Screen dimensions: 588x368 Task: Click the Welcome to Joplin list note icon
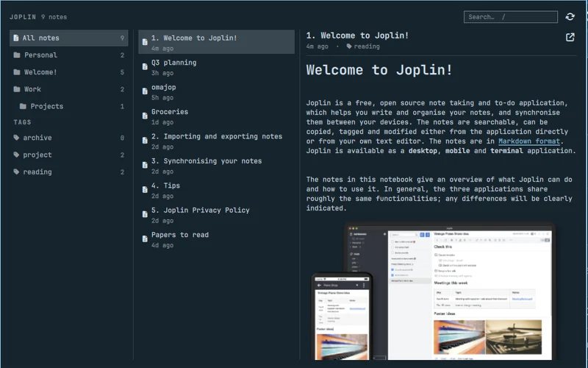[145, 42]
